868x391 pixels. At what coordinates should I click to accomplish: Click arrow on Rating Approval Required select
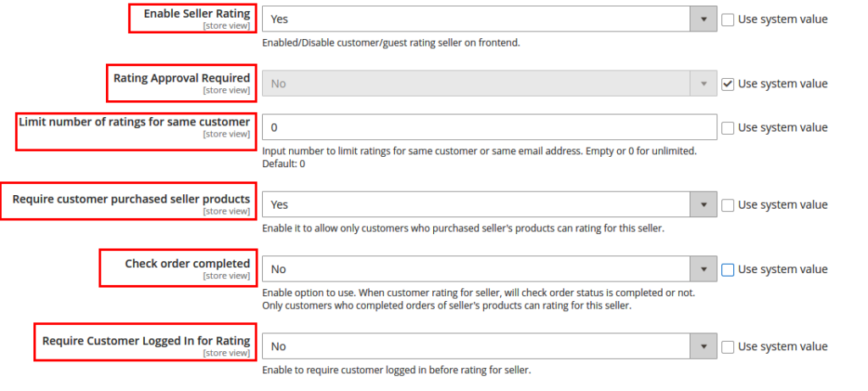703,84
